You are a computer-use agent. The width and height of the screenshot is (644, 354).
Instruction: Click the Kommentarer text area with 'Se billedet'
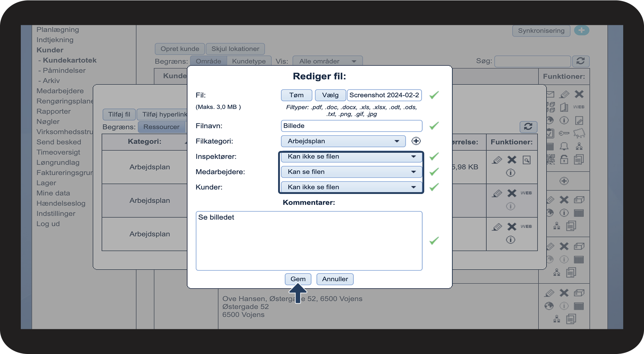(x=309, y=241)
